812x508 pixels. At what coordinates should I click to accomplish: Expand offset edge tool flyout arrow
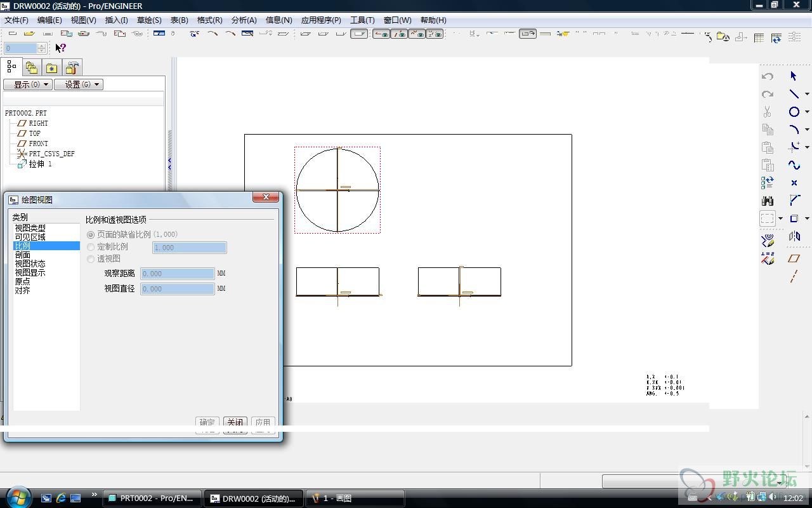tap(807, 218)
